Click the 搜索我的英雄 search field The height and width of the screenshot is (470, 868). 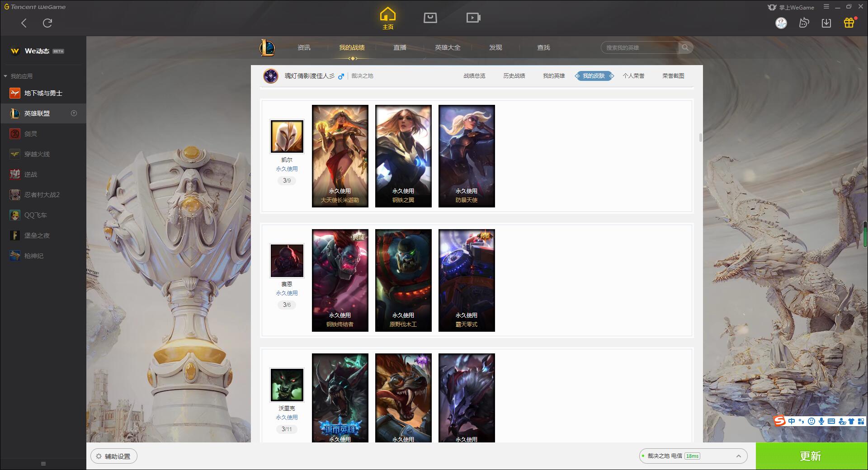(640, 47)
